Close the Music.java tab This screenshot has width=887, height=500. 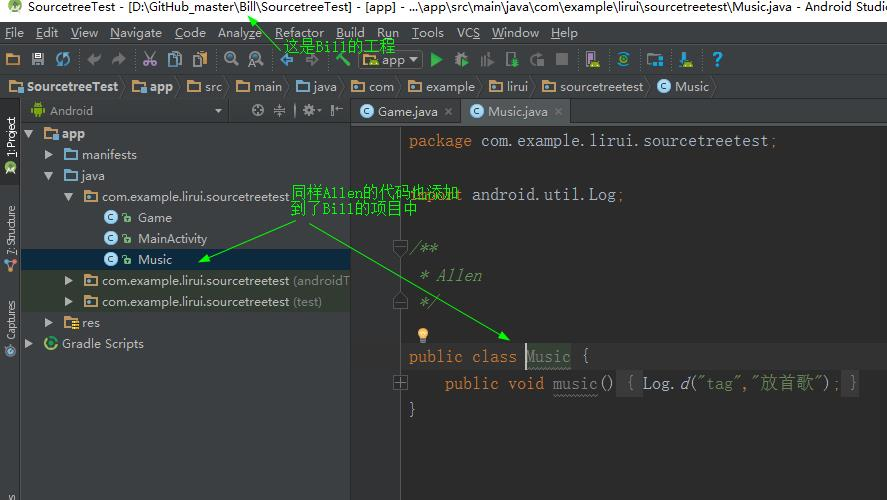click(558, 111)
